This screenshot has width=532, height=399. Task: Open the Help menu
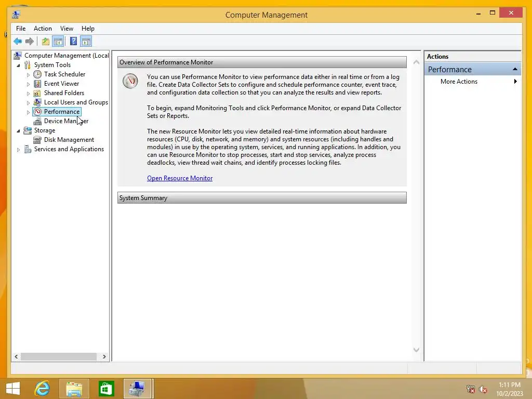coord(88,29)
